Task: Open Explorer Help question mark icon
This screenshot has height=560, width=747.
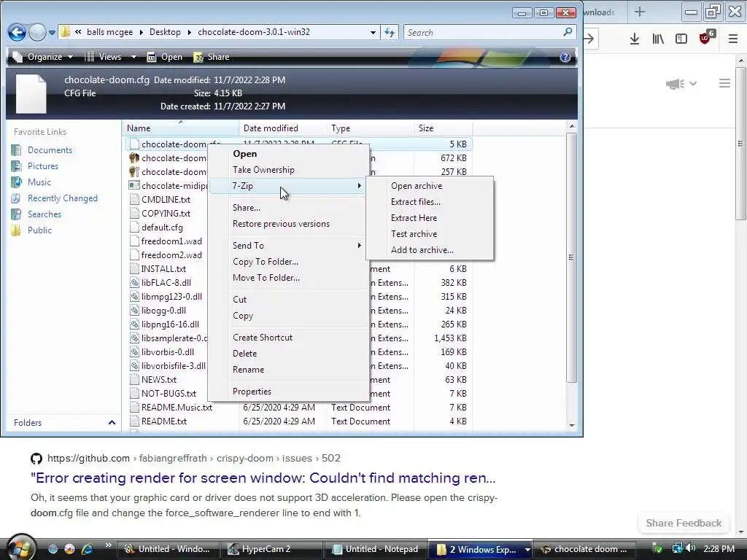Action: tap(565, 57)
